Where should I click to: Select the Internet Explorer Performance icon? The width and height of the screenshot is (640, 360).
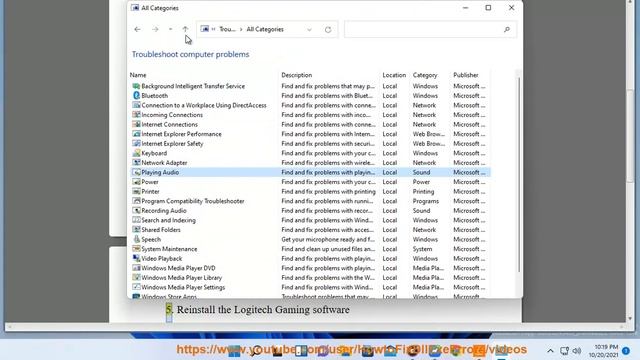click(136, 134)
